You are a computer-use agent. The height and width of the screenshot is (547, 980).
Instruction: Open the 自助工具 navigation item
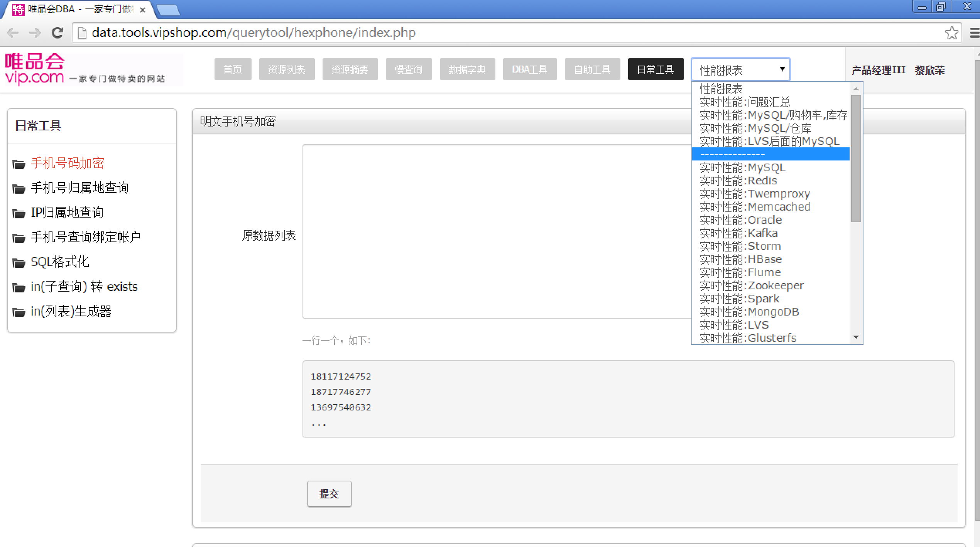592,69
